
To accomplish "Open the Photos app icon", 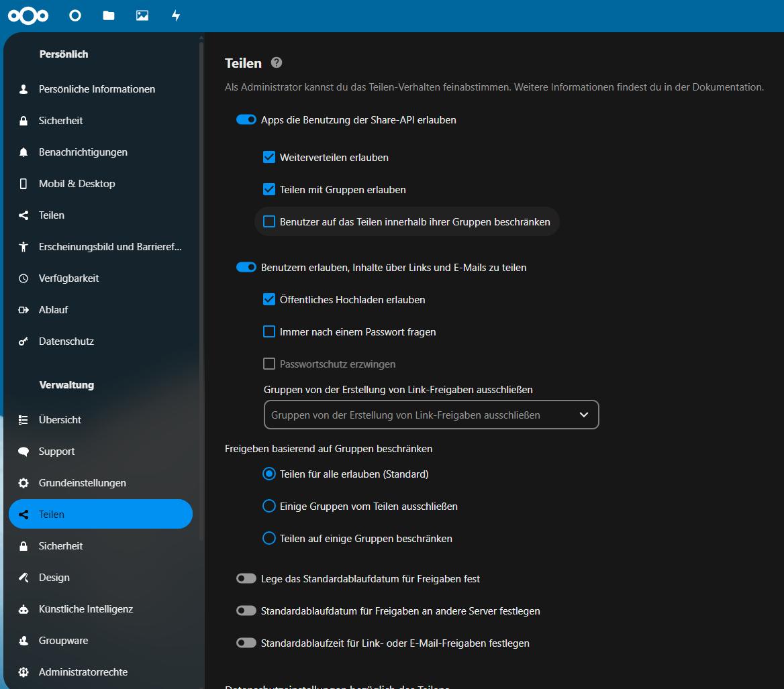I will tap(142, 15).
